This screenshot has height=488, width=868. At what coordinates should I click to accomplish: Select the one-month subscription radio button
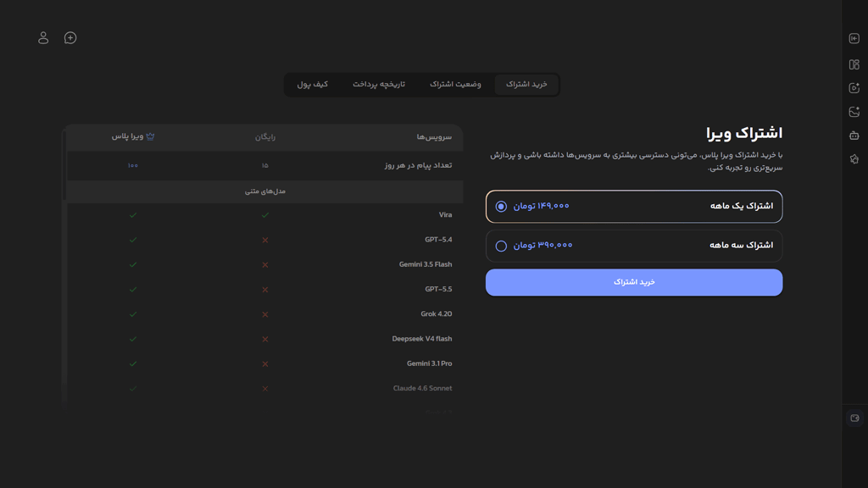pyautogui.click(x=501, y=207)
